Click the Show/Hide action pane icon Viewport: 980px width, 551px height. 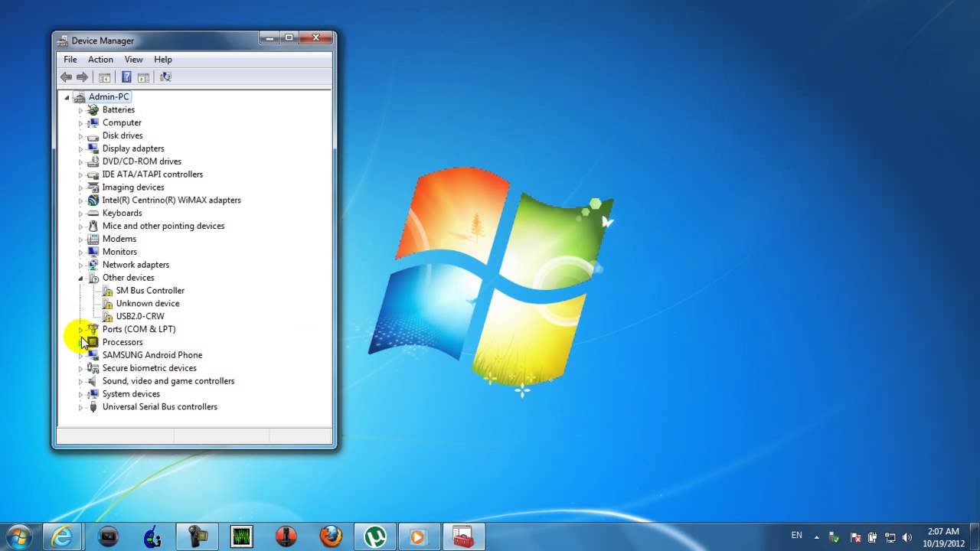(x=143, y=77)
